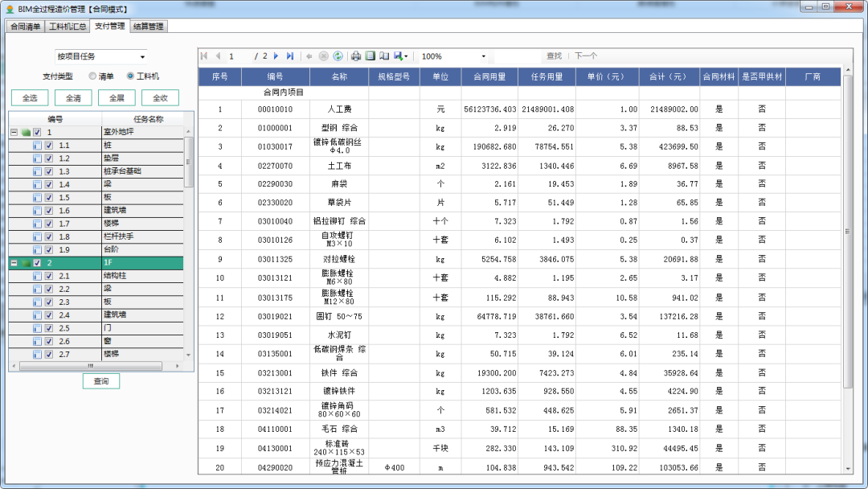Image resolution: width=868 pixels, height=489 pixels.
Task: Click the 查询 button
Action: click(101, 380)
